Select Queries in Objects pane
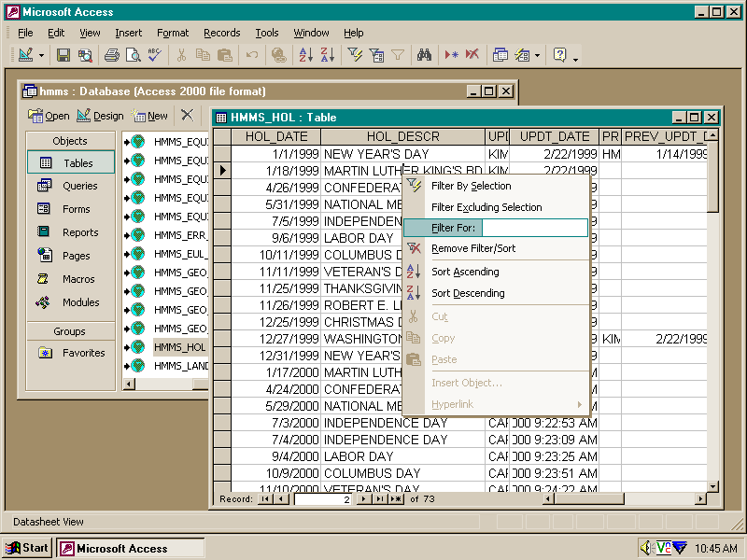The image size is (747, 560). pos(71,186)
